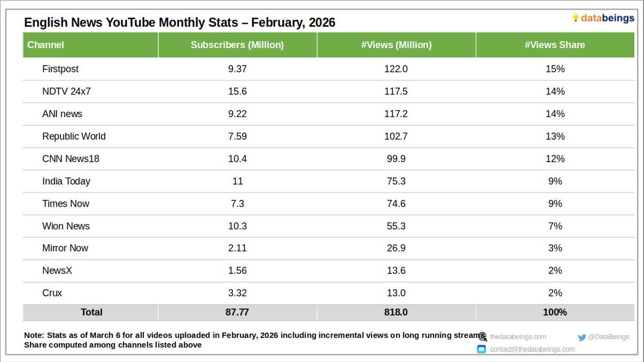Click Firstpost views value 122.0

coord(396,69)
